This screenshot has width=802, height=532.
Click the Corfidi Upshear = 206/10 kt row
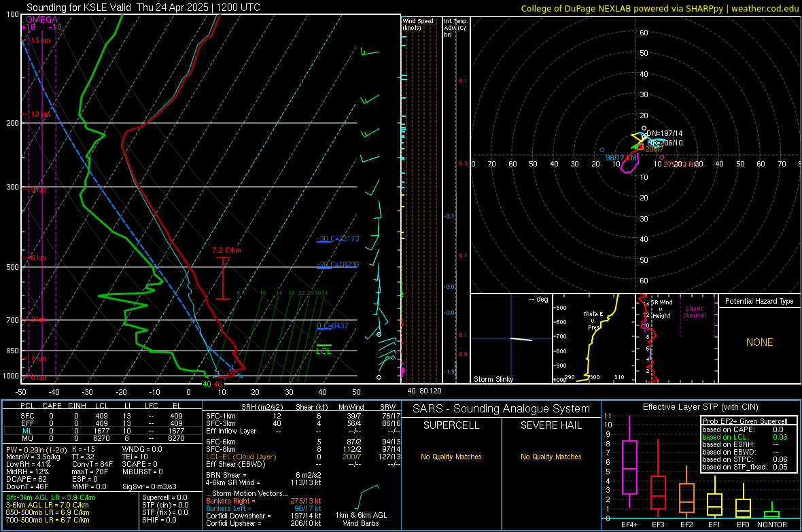pyautogui.click(x=264, y=523)
